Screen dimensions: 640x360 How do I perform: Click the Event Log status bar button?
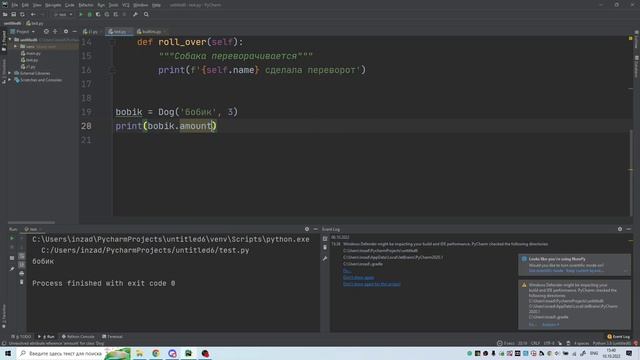(618, 337)
